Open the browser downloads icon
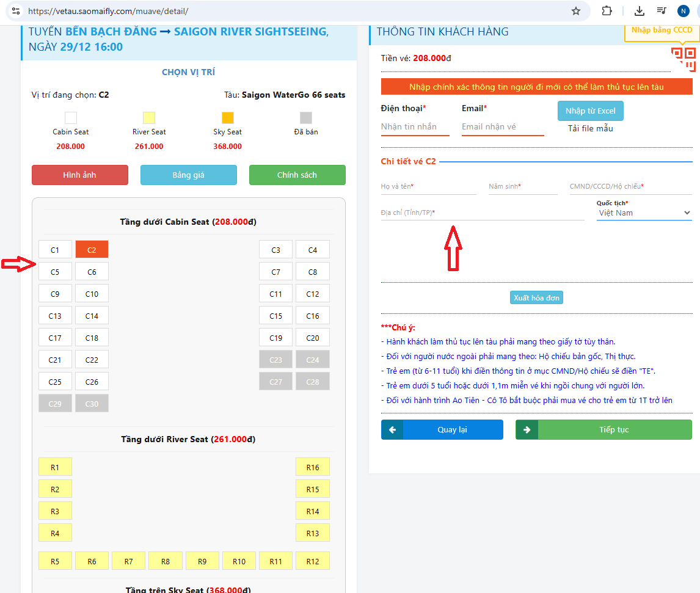 point(640,11)
